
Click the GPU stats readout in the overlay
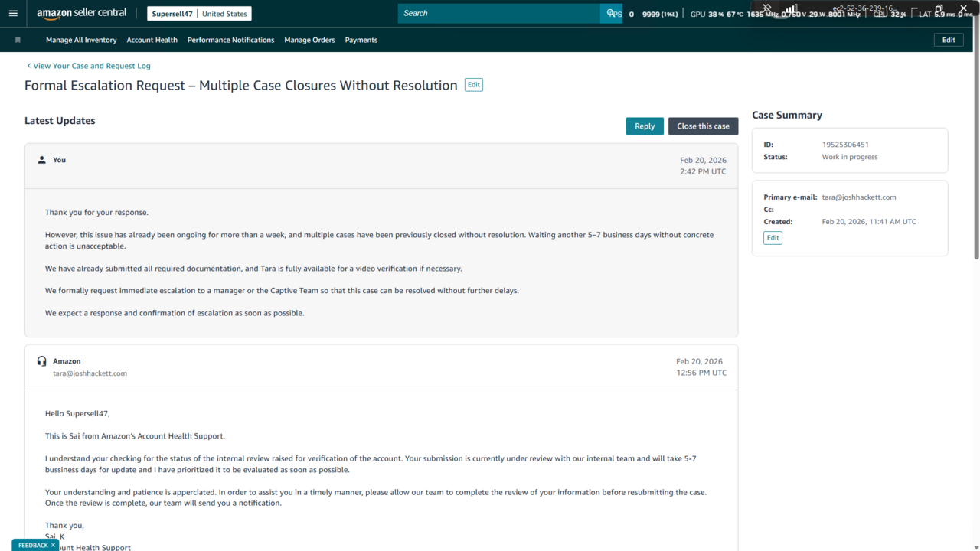(776, 15)
